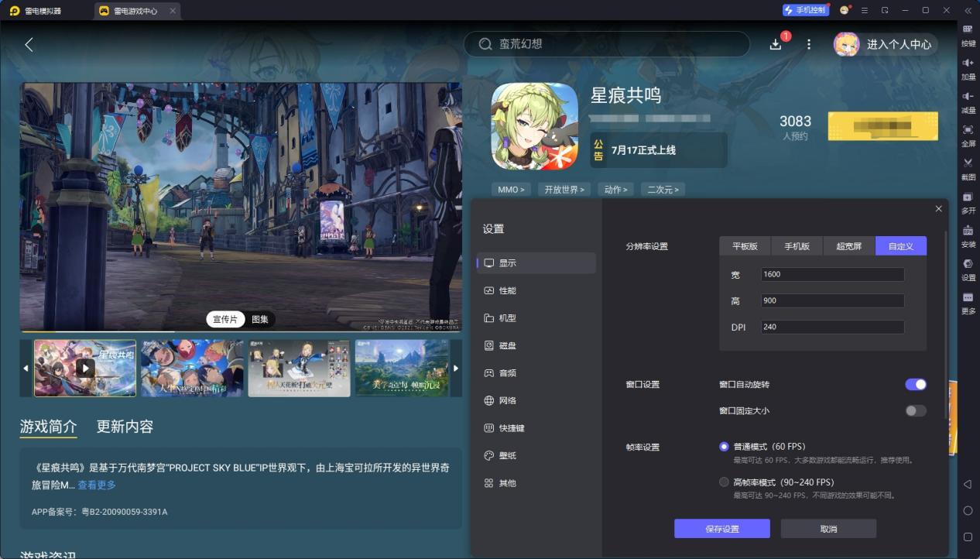The image size is (980, 559).
Task: Select 自定义 resolution tab
Action: pyautogui.click(x=901, y=246)
